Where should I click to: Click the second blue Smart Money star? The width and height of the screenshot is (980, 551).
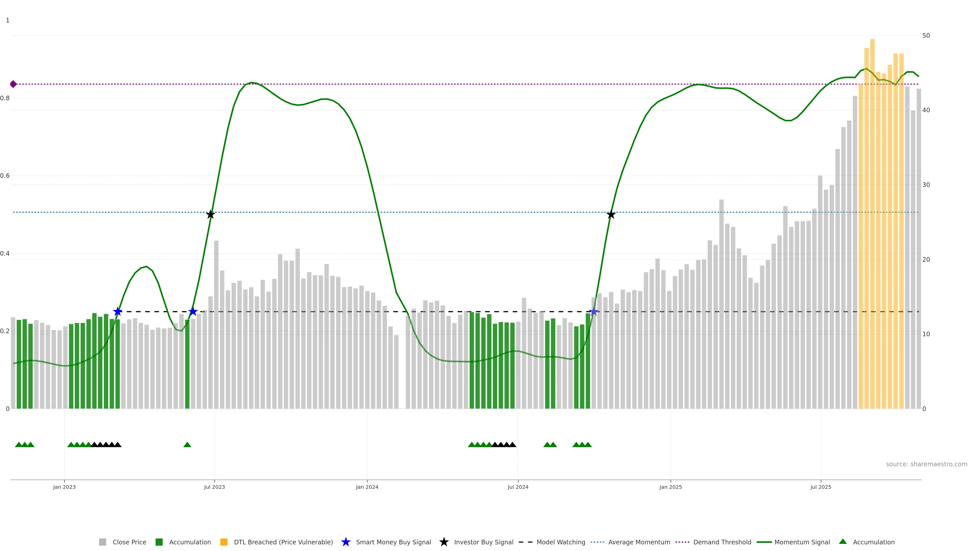coord(193,312)
